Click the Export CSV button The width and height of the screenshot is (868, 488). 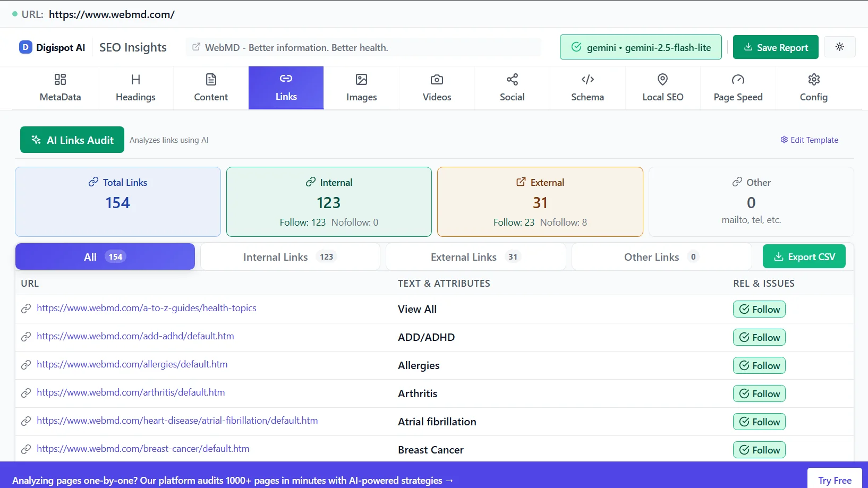804,256
